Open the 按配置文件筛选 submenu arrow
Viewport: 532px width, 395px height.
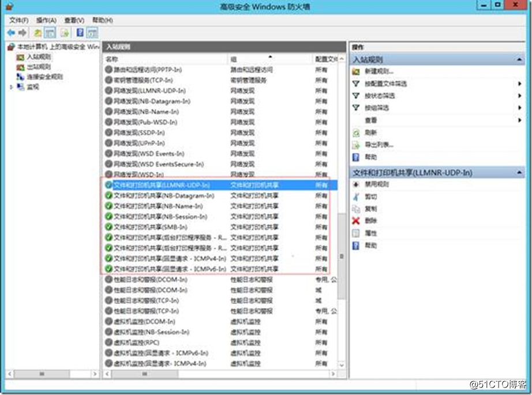(519, 84)
